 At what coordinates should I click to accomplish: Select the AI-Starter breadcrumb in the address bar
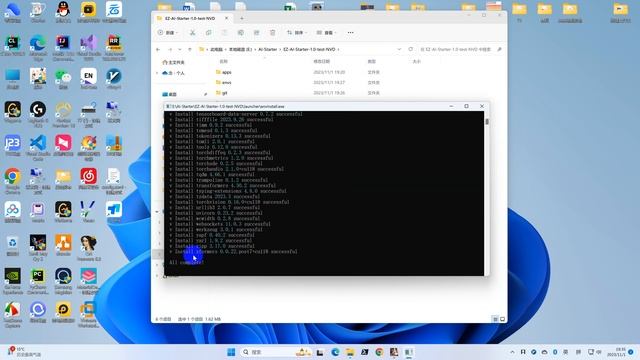[x=267, y=49]
